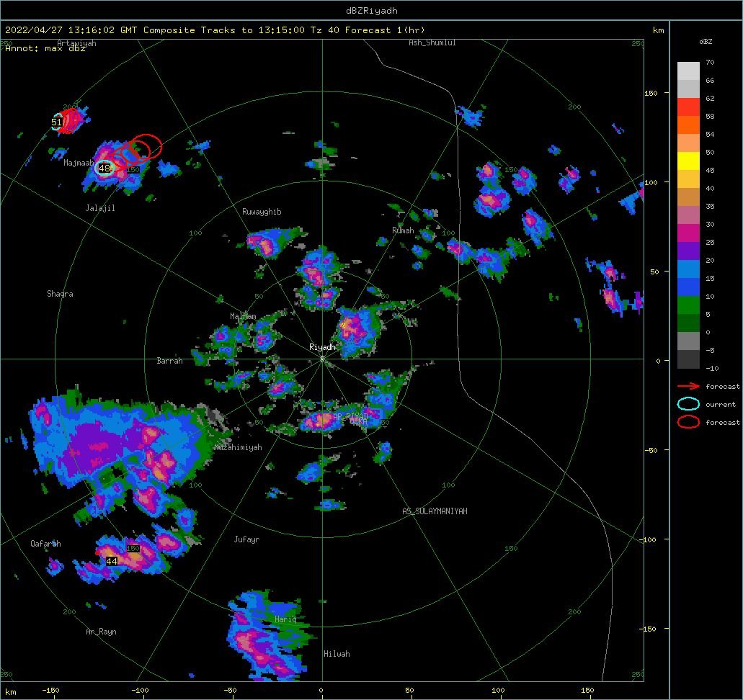The width and height of the screenshot is (743, 700).
Task: Click the purple 25 dBZ color band
Action: coord(688,251)
